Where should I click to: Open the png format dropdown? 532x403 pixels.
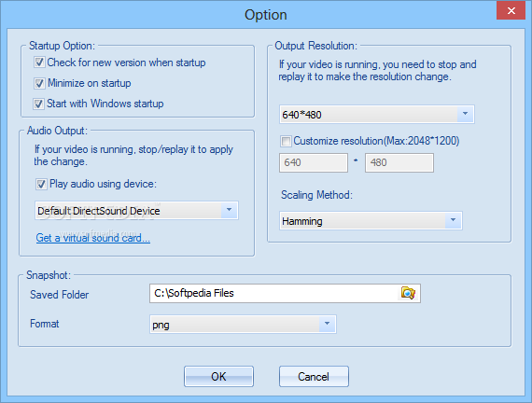[243, 325]
